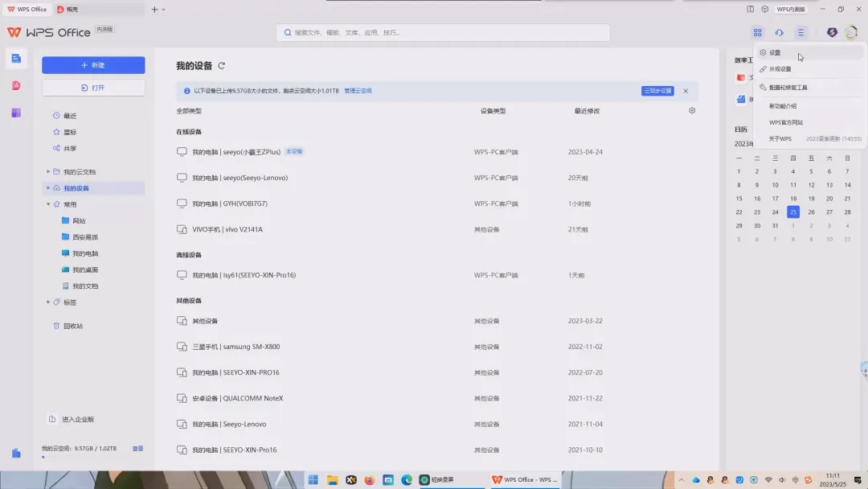Click the skin/theme icon in title bar

tap(764, 9)
